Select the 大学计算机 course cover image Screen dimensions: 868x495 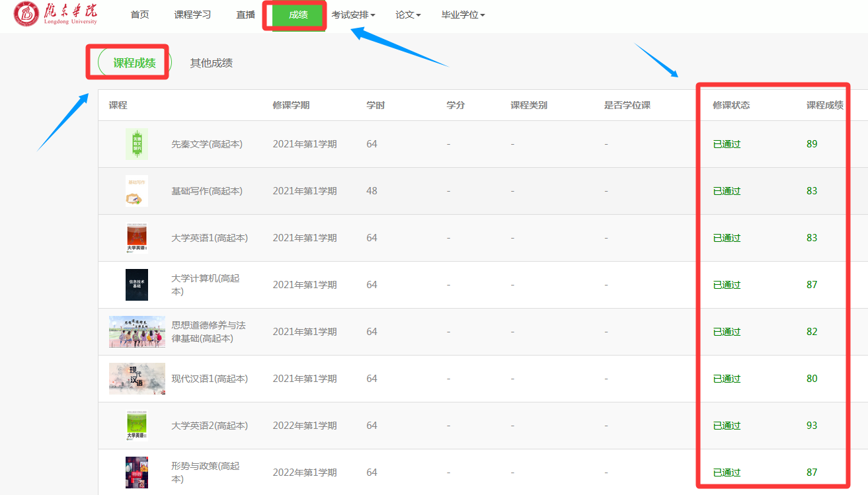(x=136, y=285)
